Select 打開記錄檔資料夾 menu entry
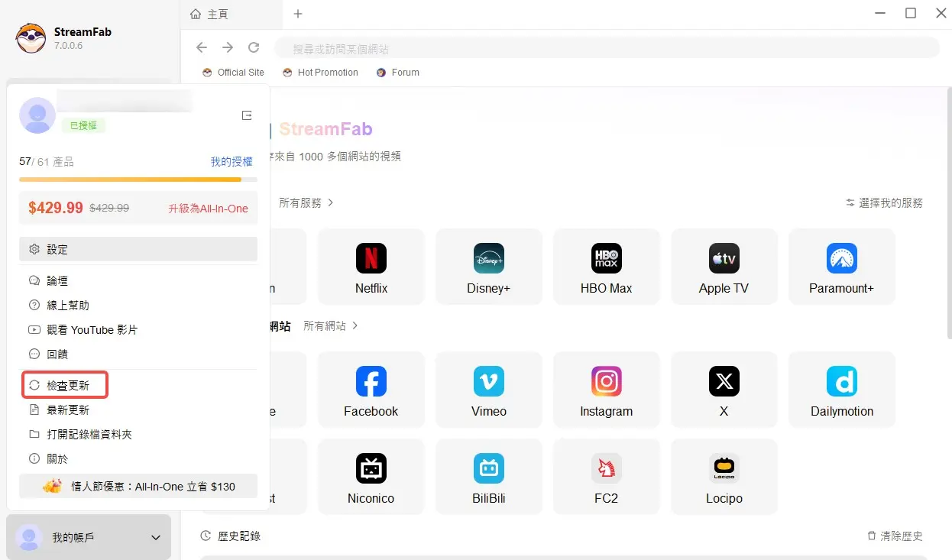This screenshot has height=560, width=952. (x=138, y=434)
